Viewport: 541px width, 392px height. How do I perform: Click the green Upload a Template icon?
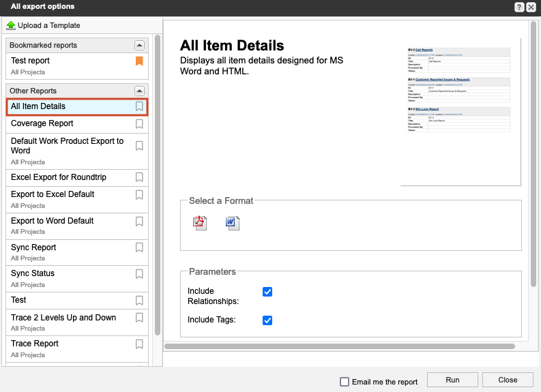coord(11,25)
